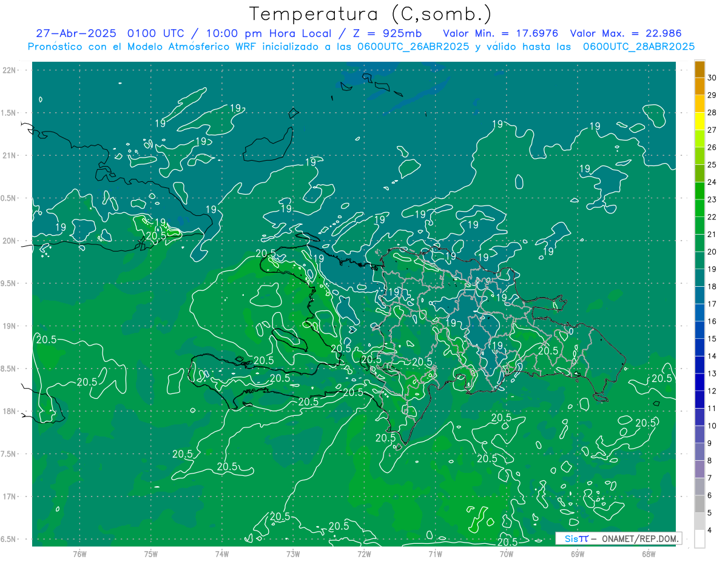
Task: Click legend value "4"
Action: click(x=710, y=530)
